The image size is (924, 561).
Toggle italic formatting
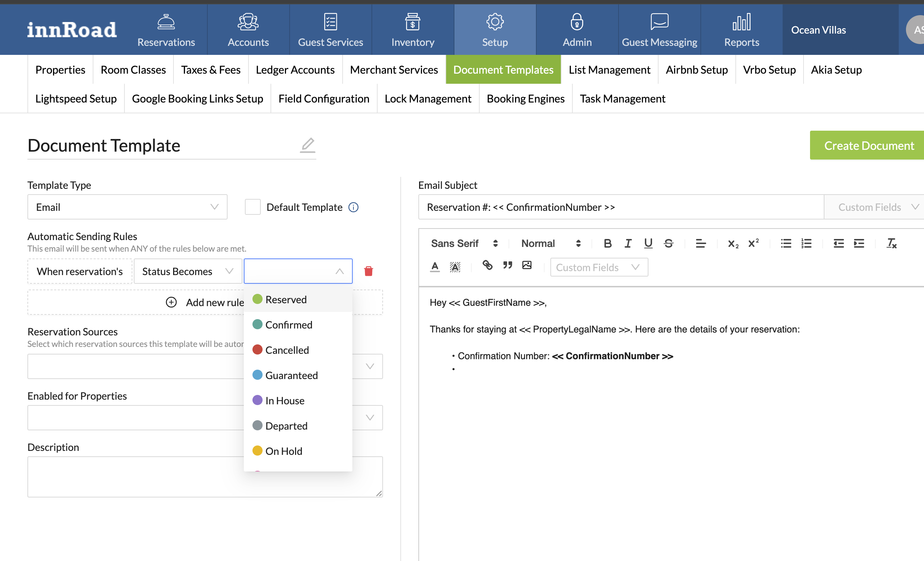point(628,244)
